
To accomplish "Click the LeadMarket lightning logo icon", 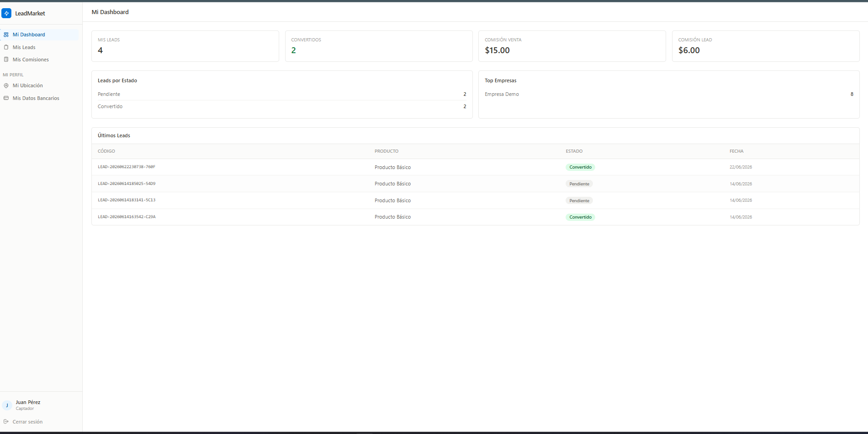I will tap(6, 13).
